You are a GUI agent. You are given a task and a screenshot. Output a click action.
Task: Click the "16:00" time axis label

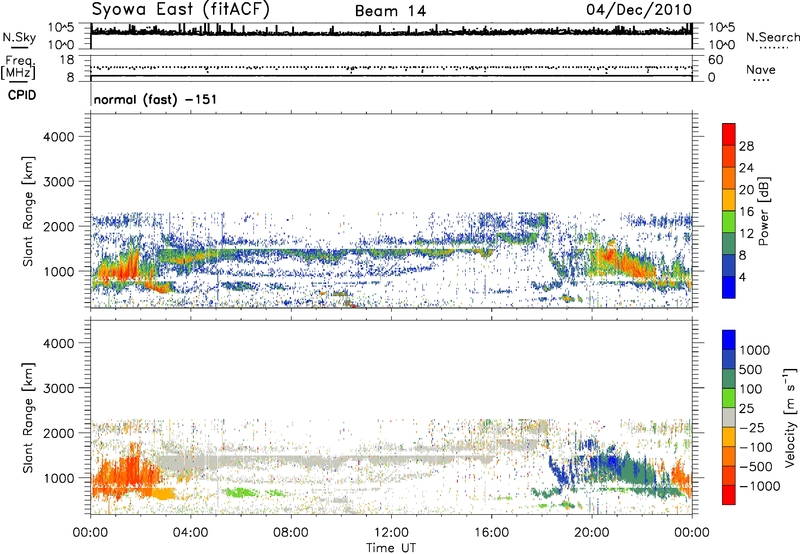(x=491, y=533)
